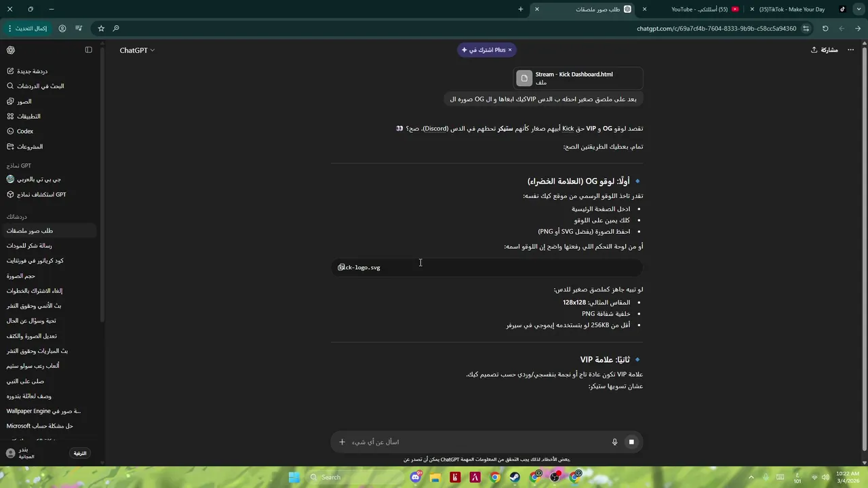Click the مشاركة share button
This screenshot has width=868, height=488.
click(x=825, y=50)
